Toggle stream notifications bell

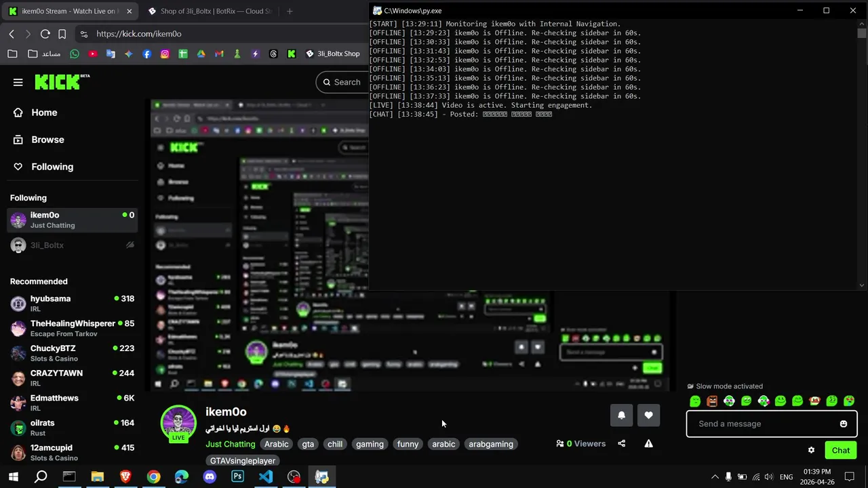pos(621,415)
